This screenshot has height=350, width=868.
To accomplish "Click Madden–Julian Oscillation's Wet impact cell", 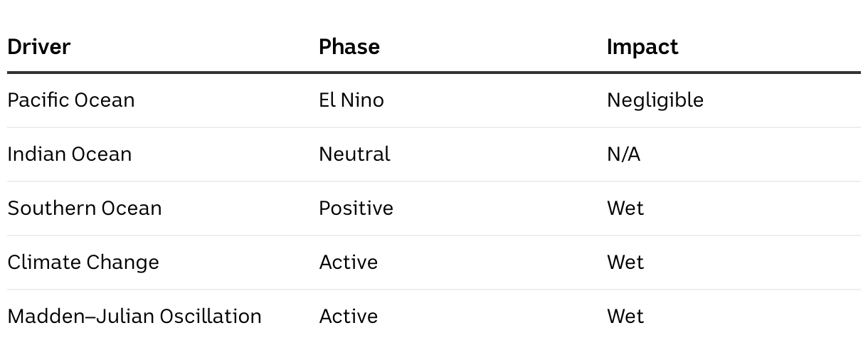I will pyautogui.click(x=625, y=317).
